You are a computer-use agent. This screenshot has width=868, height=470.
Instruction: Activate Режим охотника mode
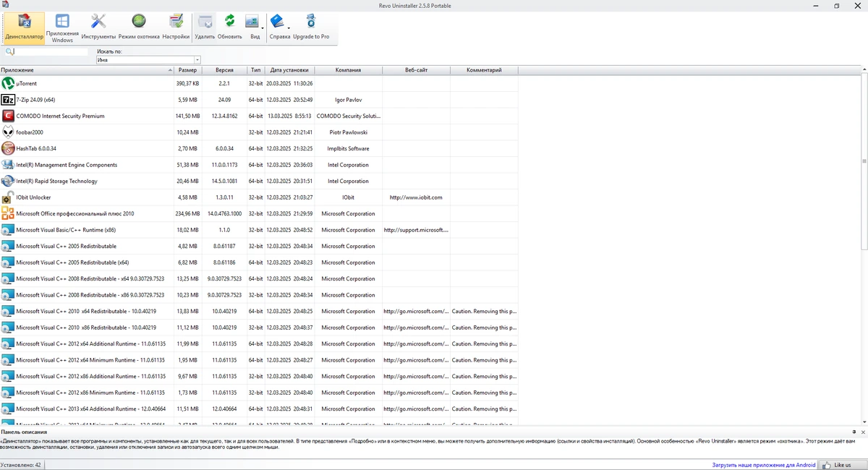click(139, 28)
